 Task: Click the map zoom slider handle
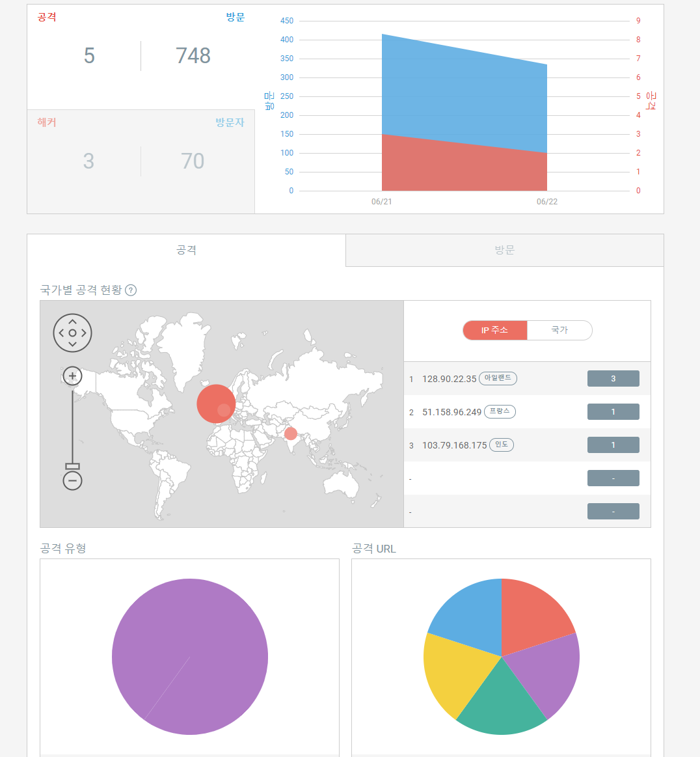(72, 466)
